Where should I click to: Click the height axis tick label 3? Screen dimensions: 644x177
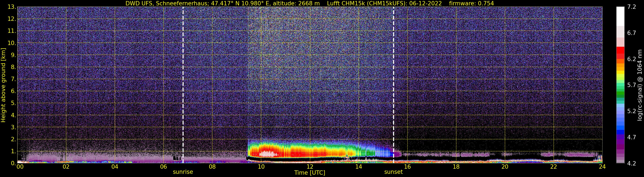(13, 127)
